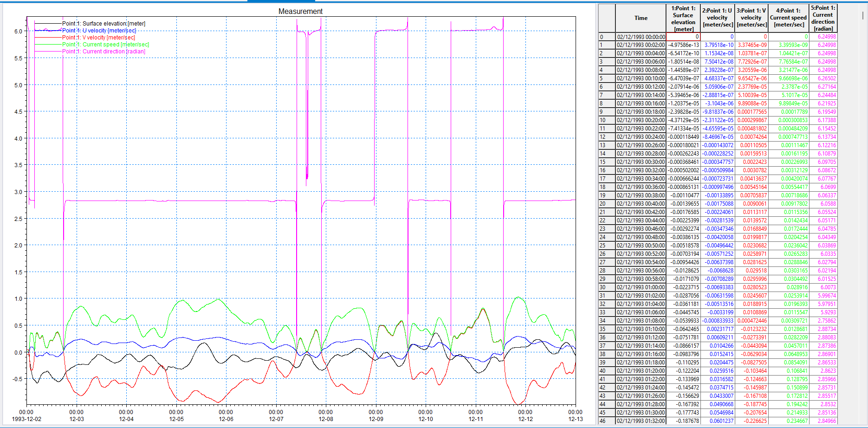Select row header number 0

pos(607,37)
